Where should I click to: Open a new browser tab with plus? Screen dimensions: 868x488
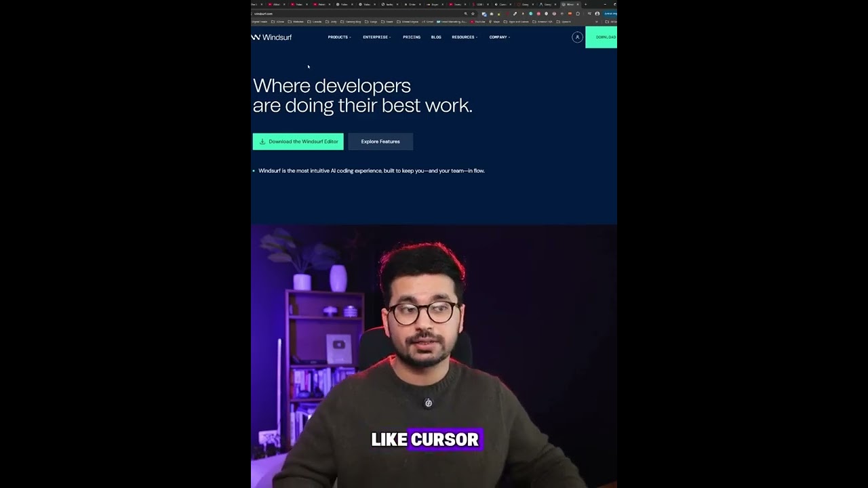click(585, 4)
